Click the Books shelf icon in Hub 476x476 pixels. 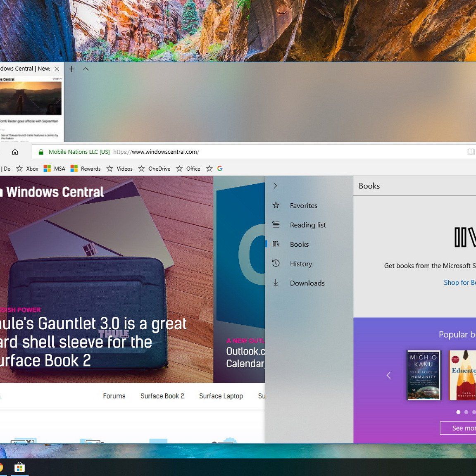(276, 244)
